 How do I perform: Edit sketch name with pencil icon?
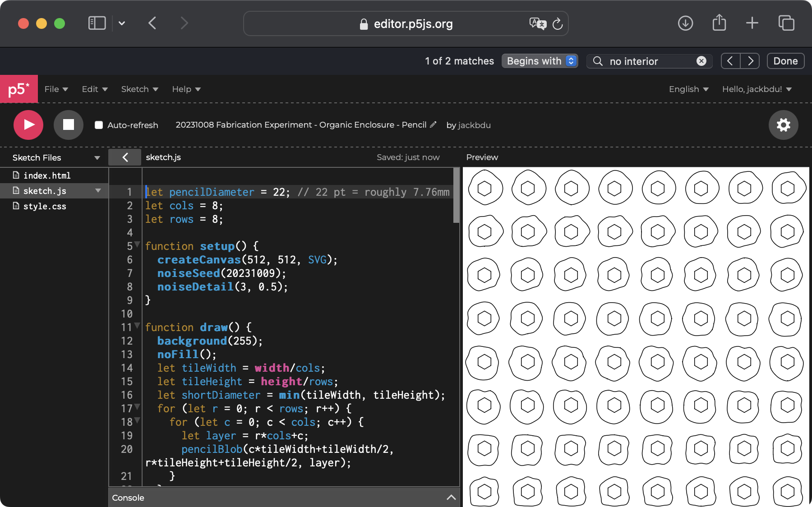tap(433, 125)
